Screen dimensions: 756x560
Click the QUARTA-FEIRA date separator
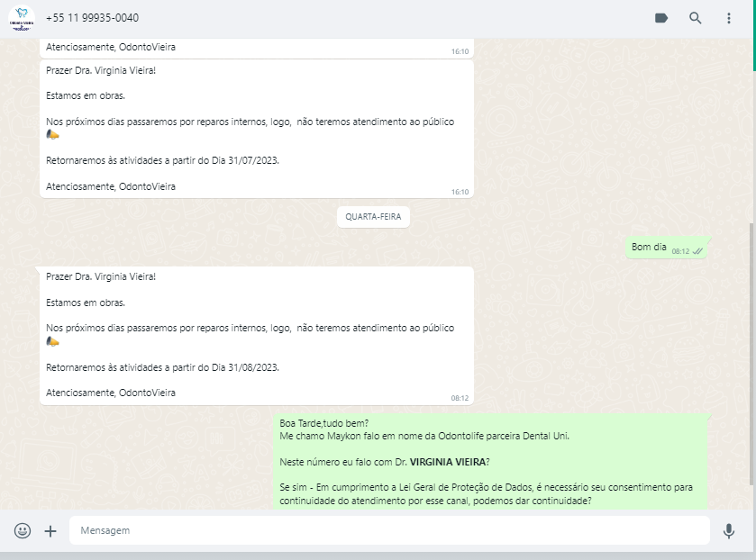point(373,217)
